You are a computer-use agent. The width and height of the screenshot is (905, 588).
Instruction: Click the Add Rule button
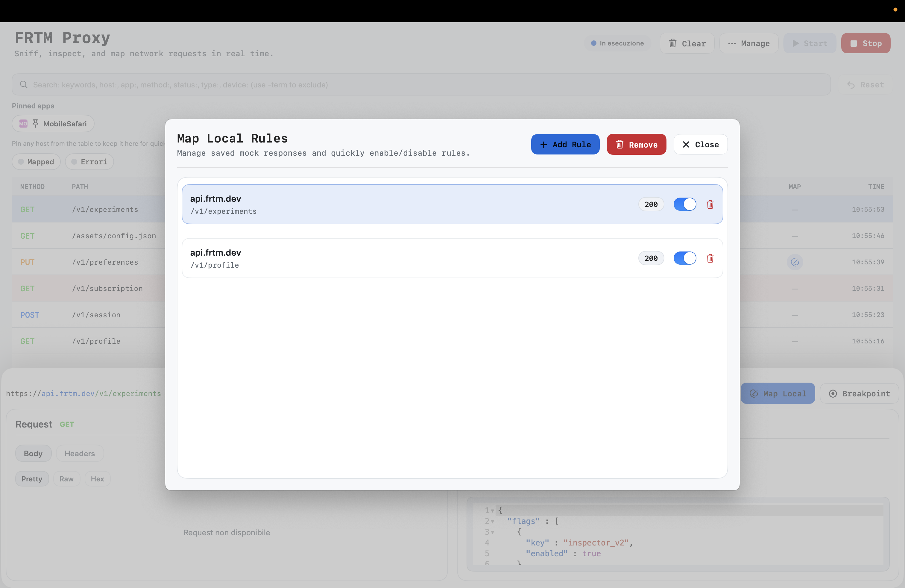pyautogui.click(x=565, y=145)
